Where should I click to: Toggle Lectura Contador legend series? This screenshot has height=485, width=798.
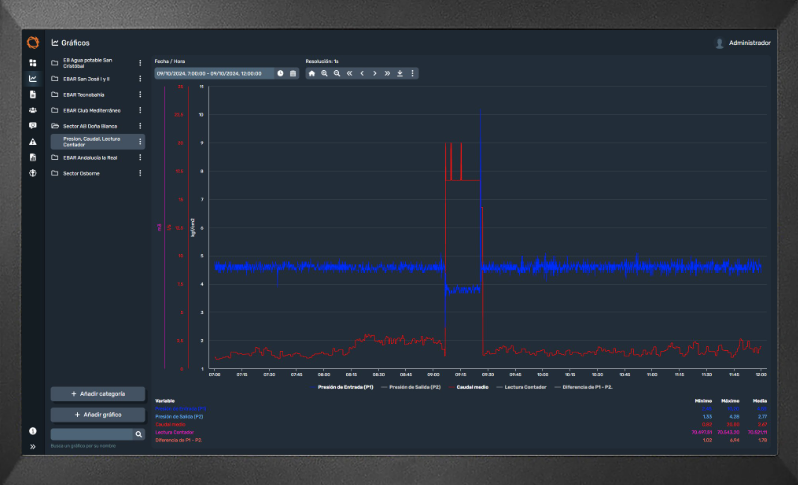pyautogui.click(x=522, y=387)
